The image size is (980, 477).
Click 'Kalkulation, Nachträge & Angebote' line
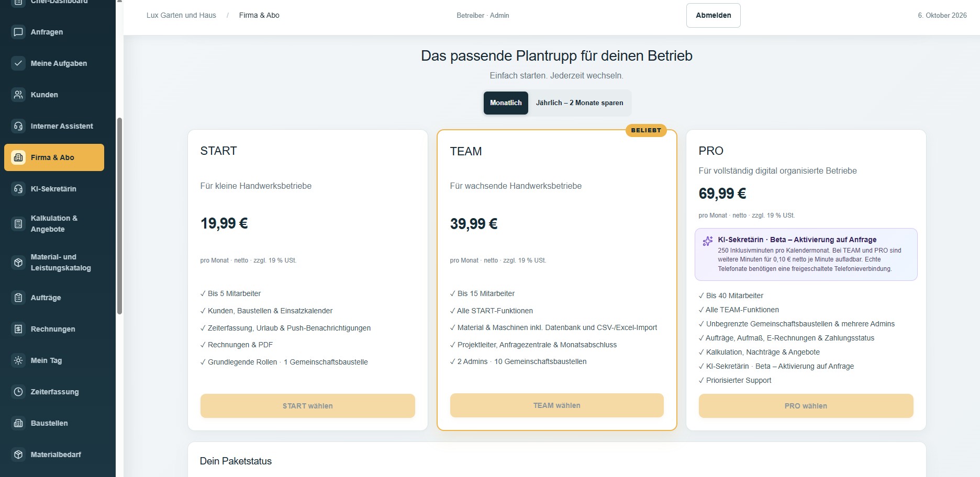pos(759,352)
